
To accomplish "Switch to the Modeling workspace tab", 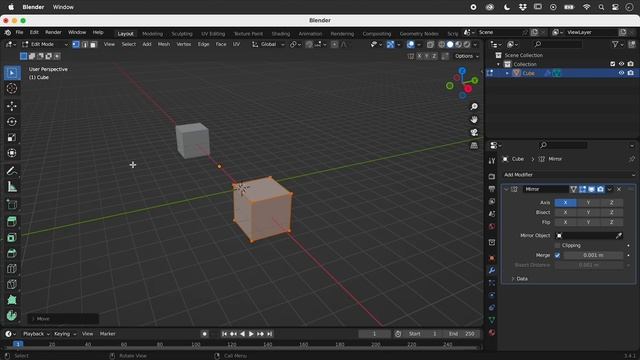I will [x=152, y=34].
